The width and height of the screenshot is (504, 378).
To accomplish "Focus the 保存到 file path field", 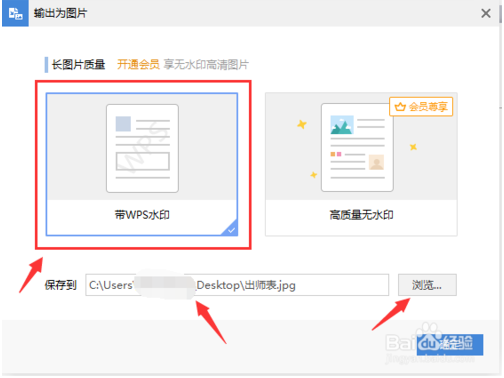I will (x=237, y=285).
